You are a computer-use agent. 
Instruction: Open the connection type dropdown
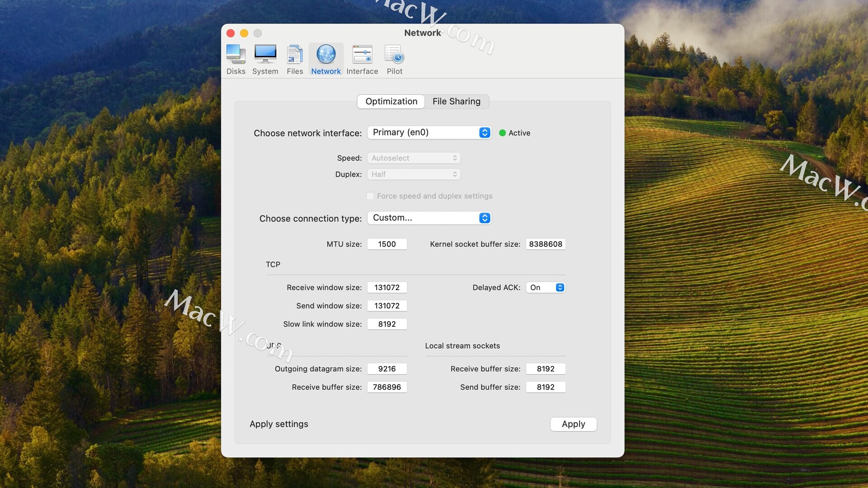(429, 218)
